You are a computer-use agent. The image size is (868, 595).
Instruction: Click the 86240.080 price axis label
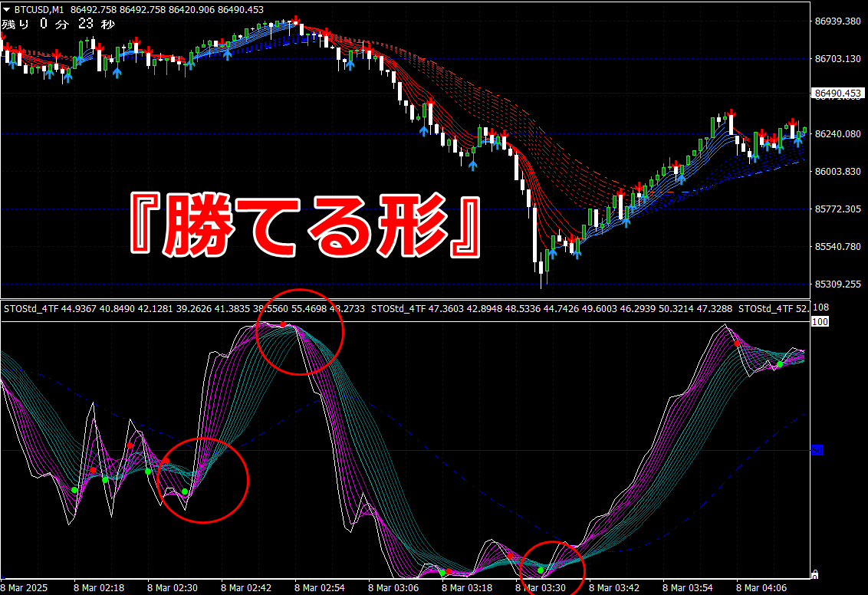[837, 134]
